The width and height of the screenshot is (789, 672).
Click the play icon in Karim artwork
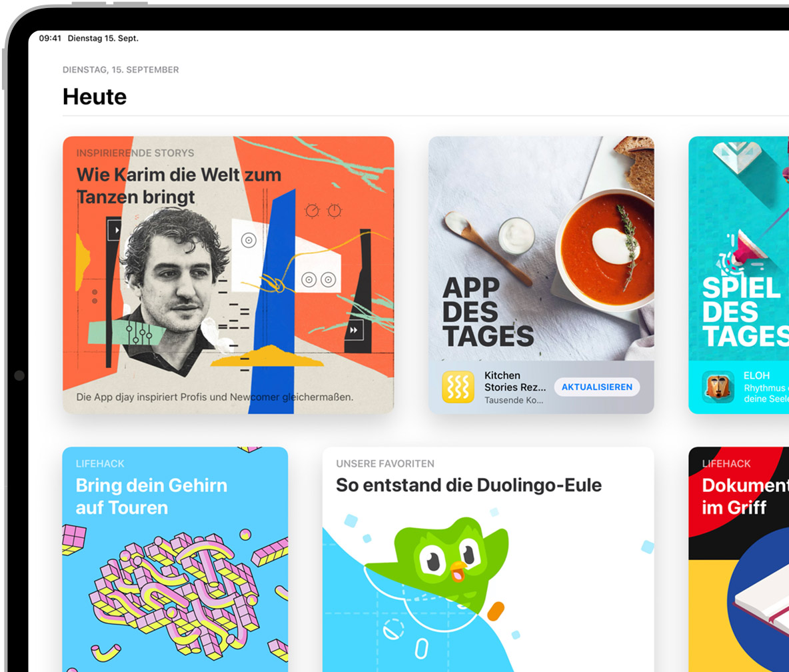pos(115,231)
